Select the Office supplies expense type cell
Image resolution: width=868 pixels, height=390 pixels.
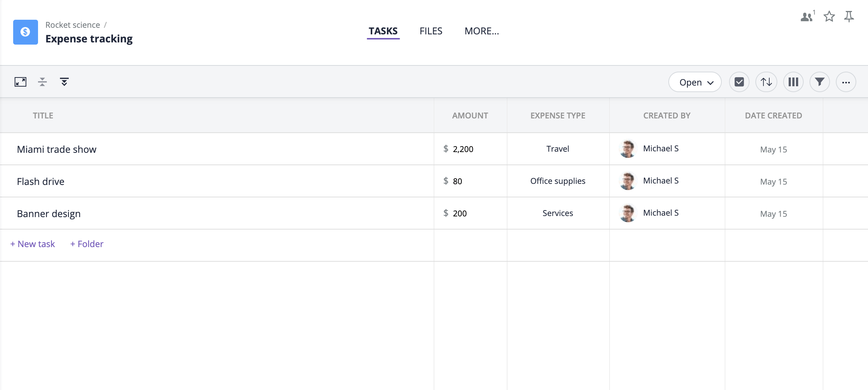pyautogui.click(x=558, y=181)
